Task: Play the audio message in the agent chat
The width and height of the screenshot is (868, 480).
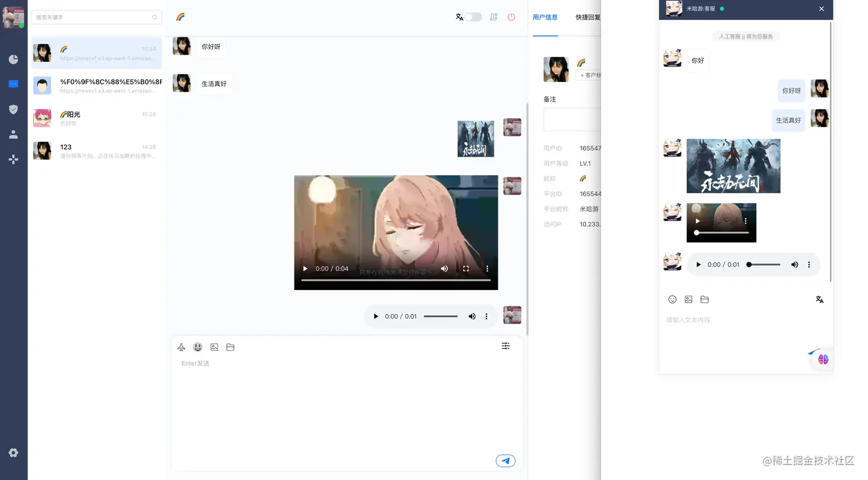Action: pyautogui.click(x=376, y=316)
